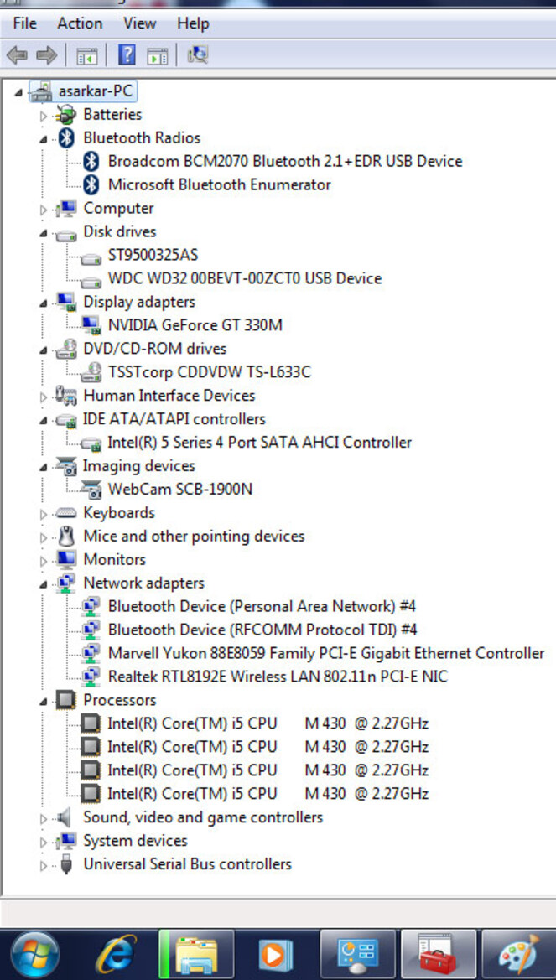
Task: Collapse the asarkar-PC root node
Action: coord(18,92)
